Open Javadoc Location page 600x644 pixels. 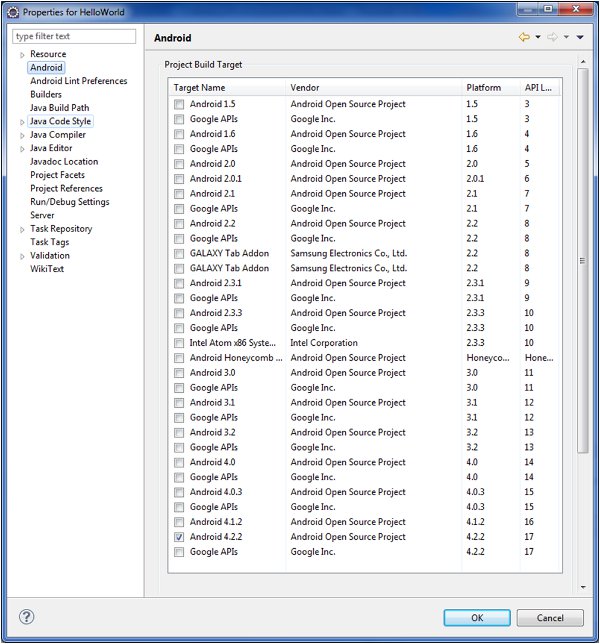(64, 161)
